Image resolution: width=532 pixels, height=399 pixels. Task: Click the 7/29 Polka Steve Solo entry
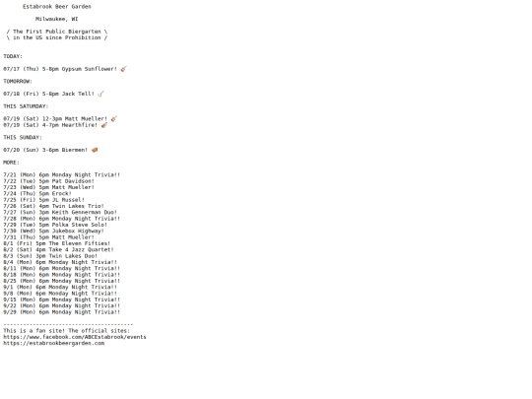(x=55, y=225)
